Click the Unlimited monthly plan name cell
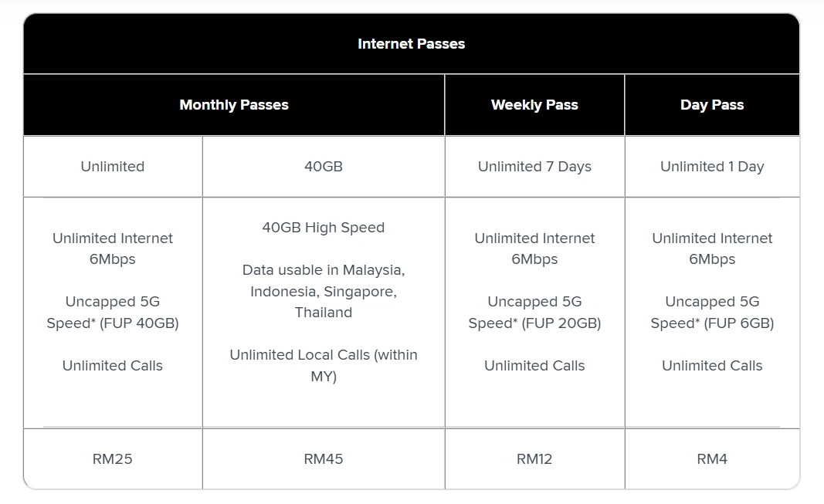This screenshot has width=824, height=504. click(113, 167)
